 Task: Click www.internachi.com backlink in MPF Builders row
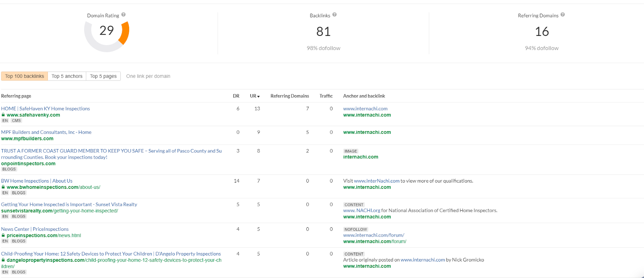(x=367, y=132)
